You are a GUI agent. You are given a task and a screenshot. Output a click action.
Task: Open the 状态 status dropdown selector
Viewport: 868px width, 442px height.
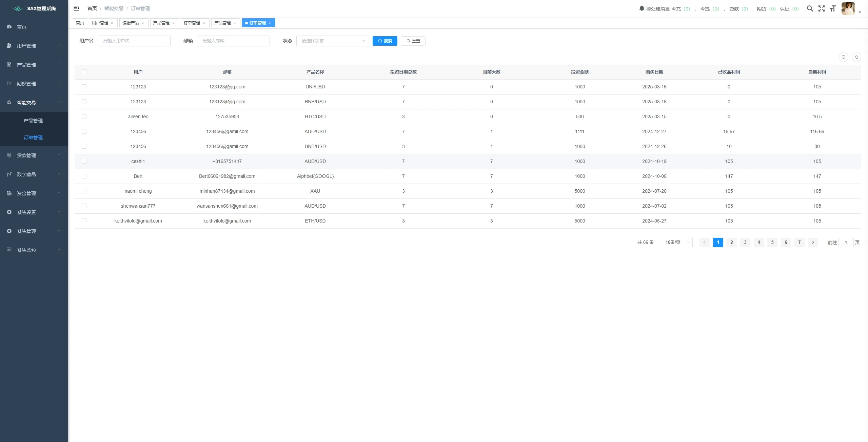[x=332, y=41]
